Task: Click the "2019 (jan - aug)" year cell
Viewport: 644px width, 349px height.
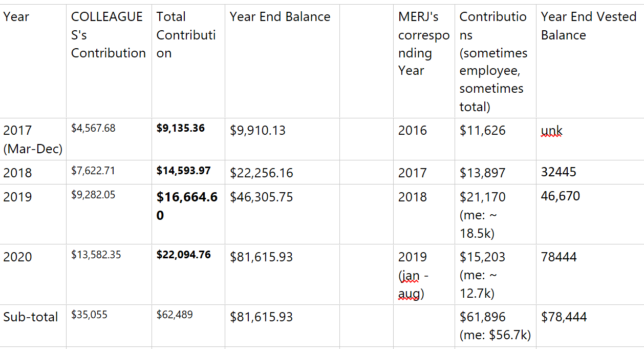Action: point(414,275)
